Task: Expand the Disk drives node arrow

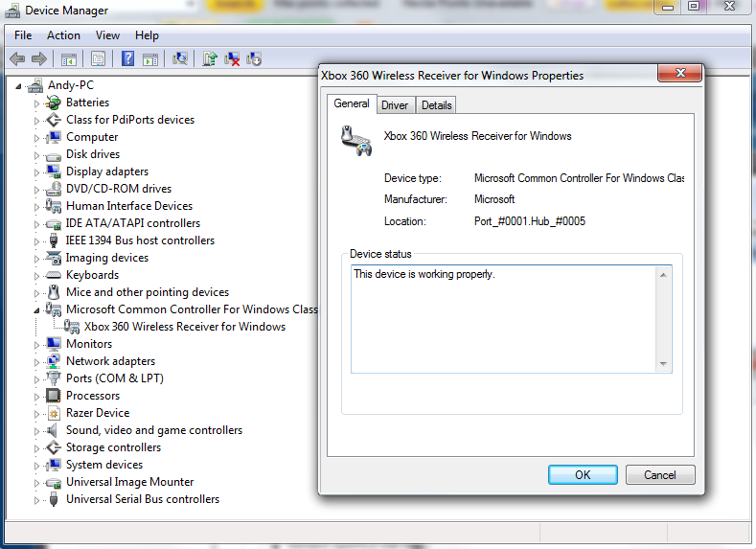Action: pyautogui.click(x=36, y=155)
